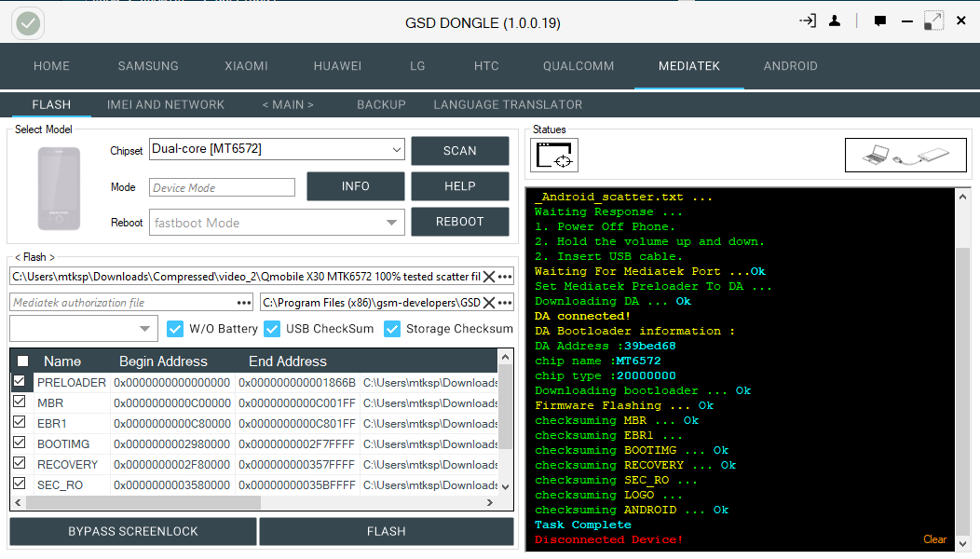
Task: Click the screen capture target icon
Action: (x=554, y=155)
